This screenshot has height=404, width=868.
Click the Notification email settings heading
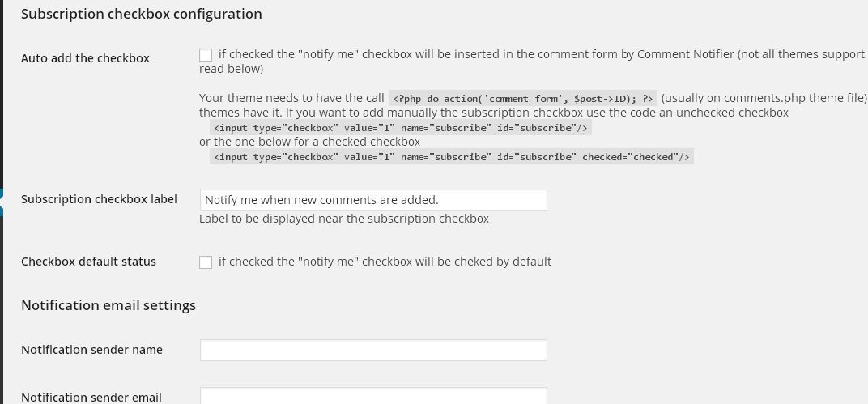click(x=108, y=305)
